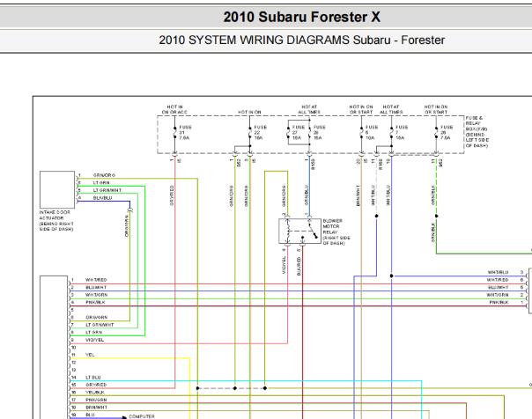Click the Blower Motor Relay symbol box
532x419 pixels.
299,231
